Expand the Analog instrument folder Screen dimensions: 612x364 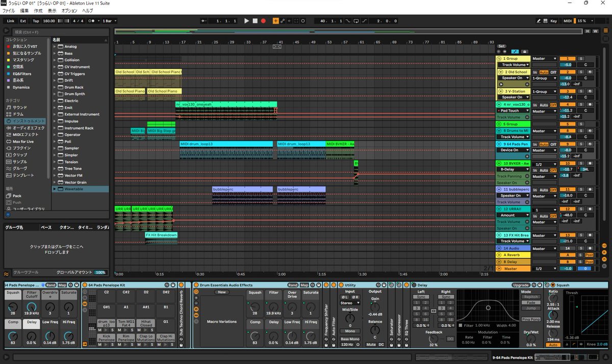click(55, 46)
